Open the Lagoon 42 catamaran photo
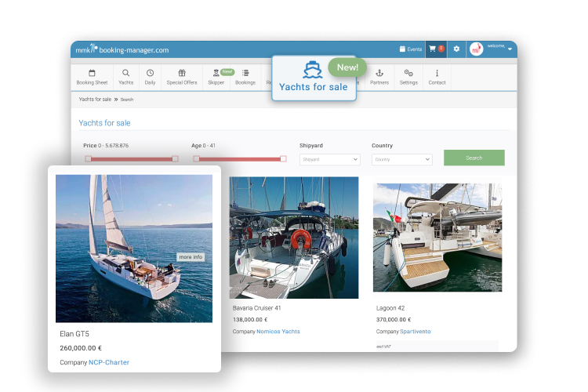This screenshot has width=588, height=392. click(437, 237)
